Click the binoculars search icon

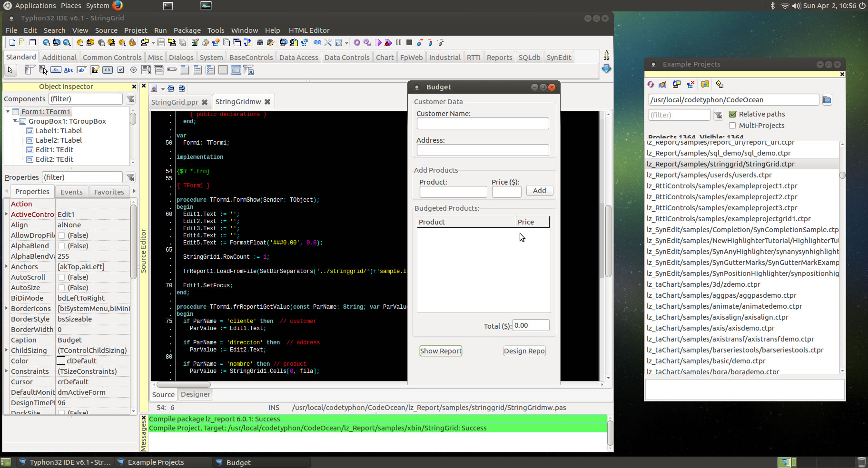click(260, 42)
